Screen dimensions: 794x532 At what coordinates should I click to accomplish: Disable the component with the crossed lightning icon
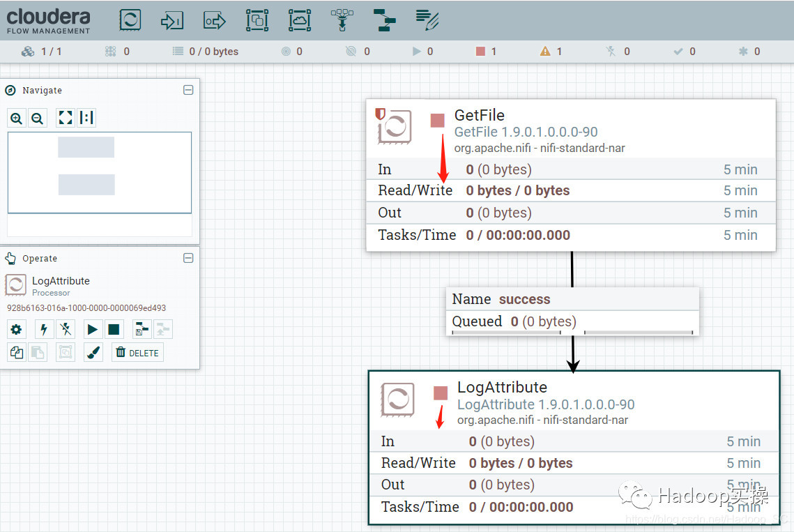pos(66,329)
